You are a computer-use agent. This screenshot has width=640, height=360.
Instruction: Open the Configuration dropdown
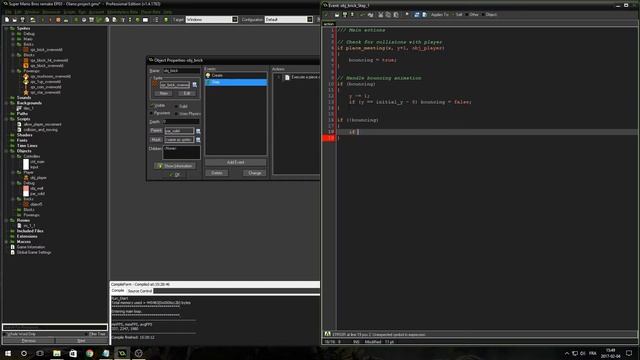(310, 20)
